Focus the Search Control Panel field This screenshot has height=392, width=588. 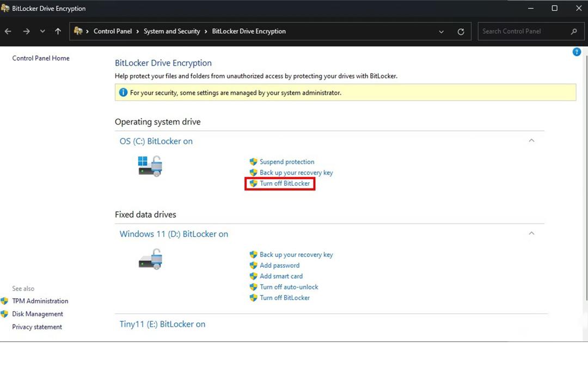(x=525, y=32)
